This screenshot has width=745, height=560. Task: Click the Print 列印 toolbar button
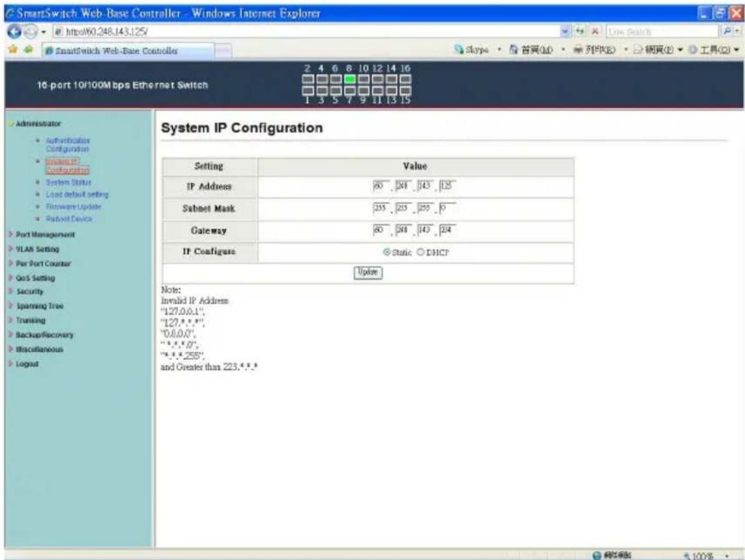tap(594, 50)
